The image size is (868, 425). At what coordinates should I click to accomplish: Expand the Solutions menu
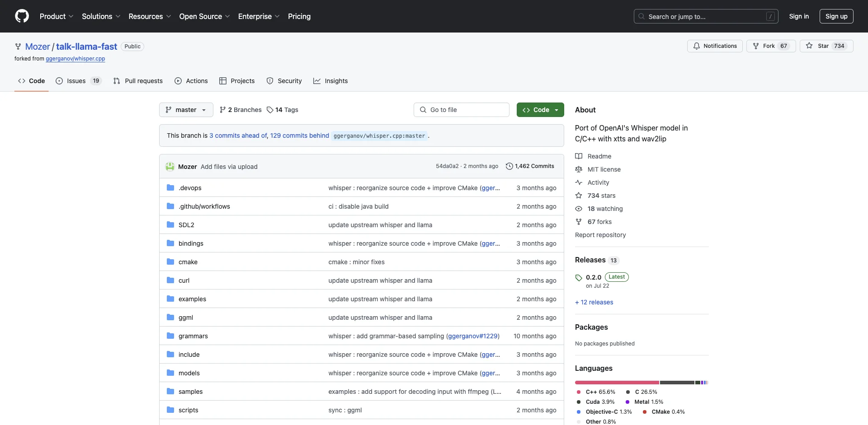click(x=101, y=16)
